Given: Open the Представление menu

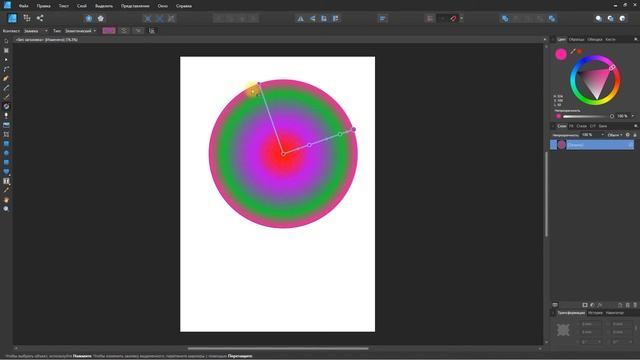Looking at the screenshot, I should 135,6.
